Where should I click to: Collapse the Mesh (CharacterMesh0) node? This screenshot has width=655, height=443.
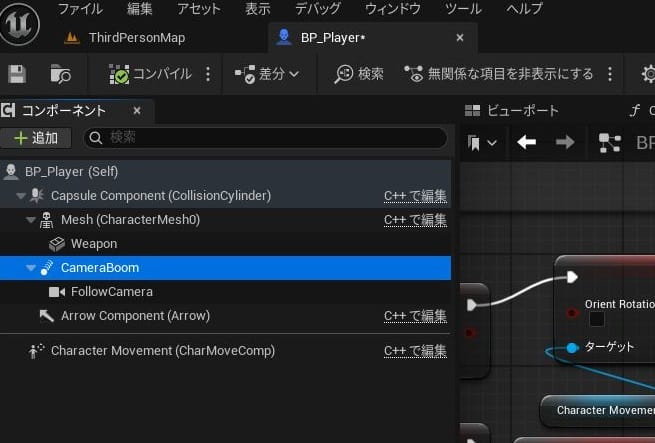pos(30,220)
